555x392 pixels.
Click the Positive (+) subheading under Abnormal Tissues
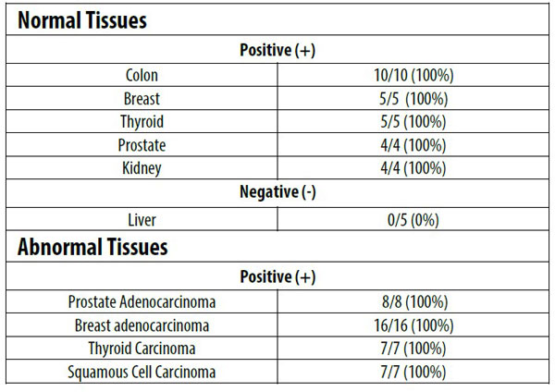coord(277,276)
